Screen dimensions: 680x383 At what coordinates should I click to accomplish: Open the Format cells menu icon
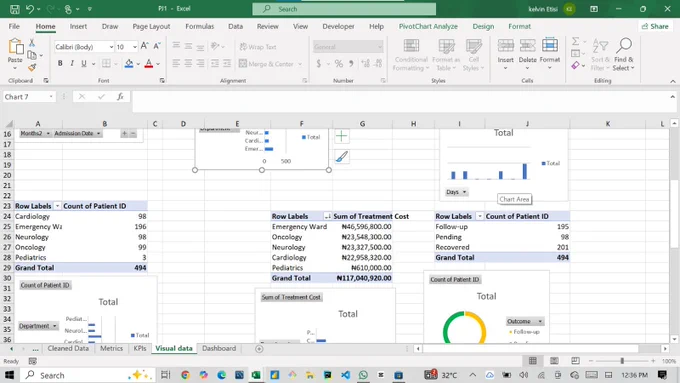click(x=549, y=46)
